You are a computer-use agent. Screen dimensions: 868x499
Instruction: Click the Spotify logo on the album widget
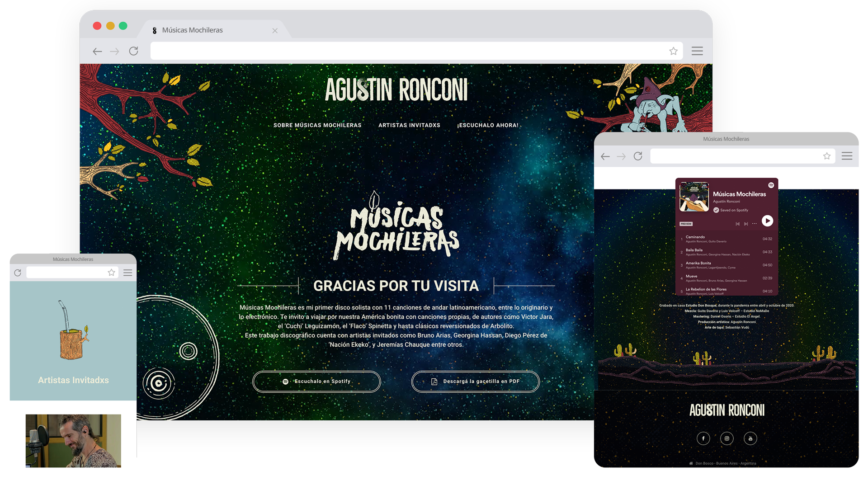click(x=771, y=185)
